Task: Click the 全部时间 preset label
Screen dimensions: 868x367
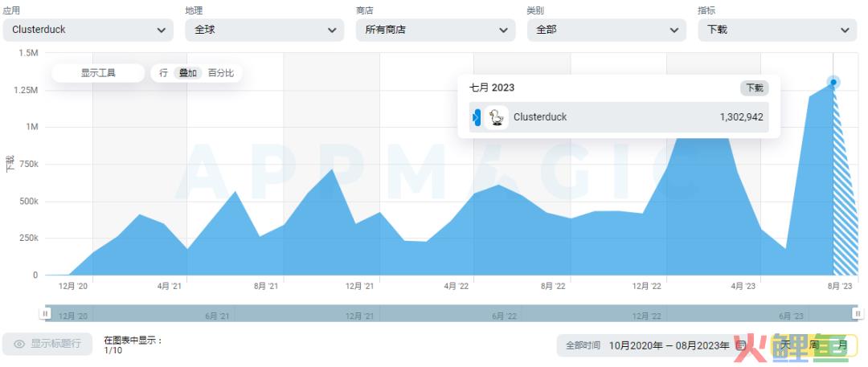Action: pyautogui.click(x=583, y=345)
